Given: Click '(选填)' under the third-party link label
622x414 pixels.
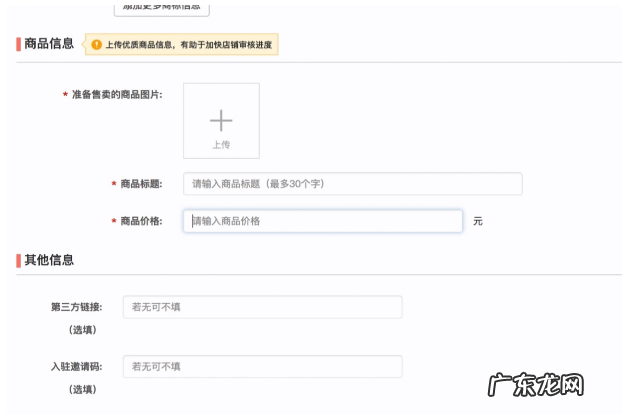Looking at the screenshot, I should tap(83, 330).
